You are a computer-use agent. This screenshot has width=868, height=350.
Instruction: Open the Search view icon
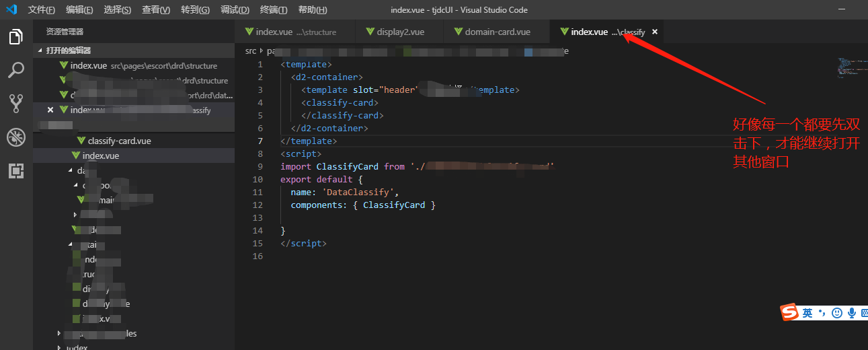pyautogui.click(x=16, y=70)
